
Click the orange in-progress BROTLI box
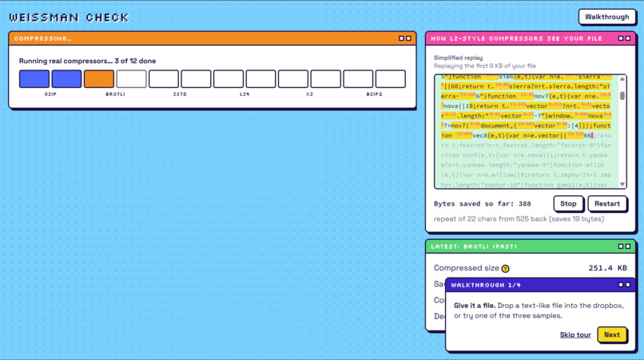99,78
